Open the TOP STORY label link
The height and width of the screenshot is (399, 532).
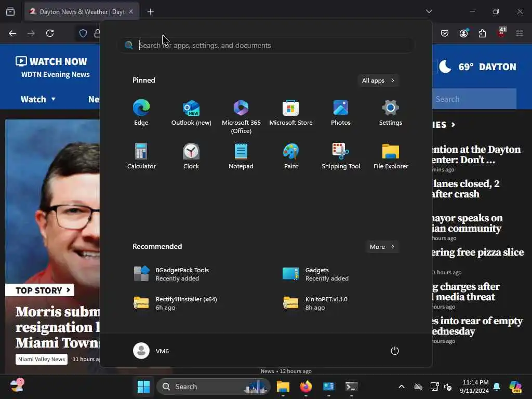point(39,290)
